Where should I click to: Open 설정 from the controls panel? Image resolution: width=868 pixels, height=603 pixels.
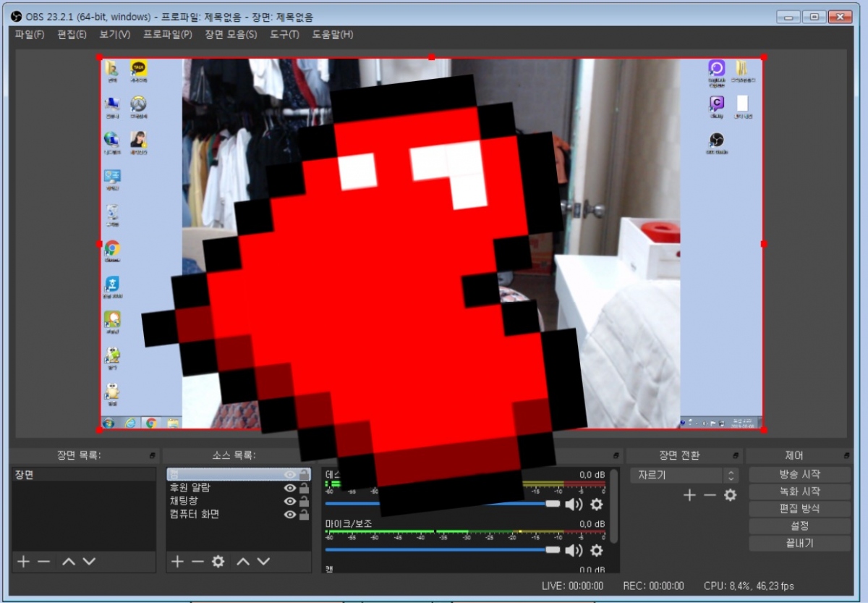click(799, 526)
